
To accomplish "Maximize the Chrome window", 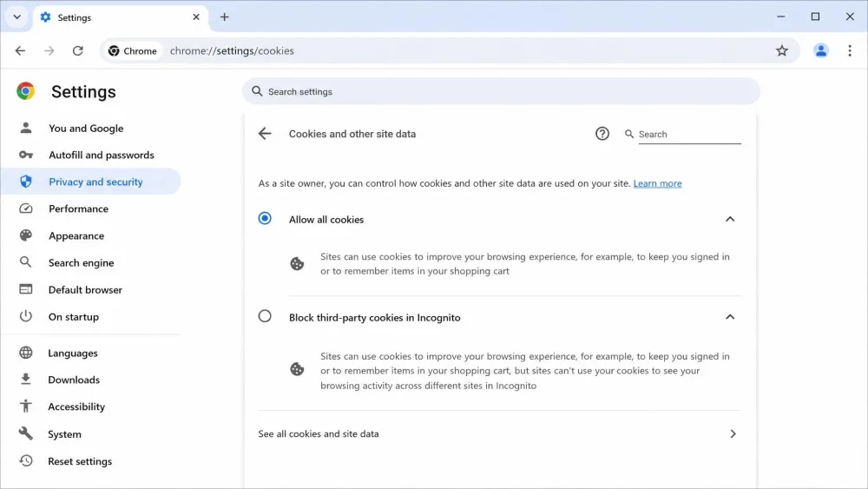I will click(x=815, y=17).
